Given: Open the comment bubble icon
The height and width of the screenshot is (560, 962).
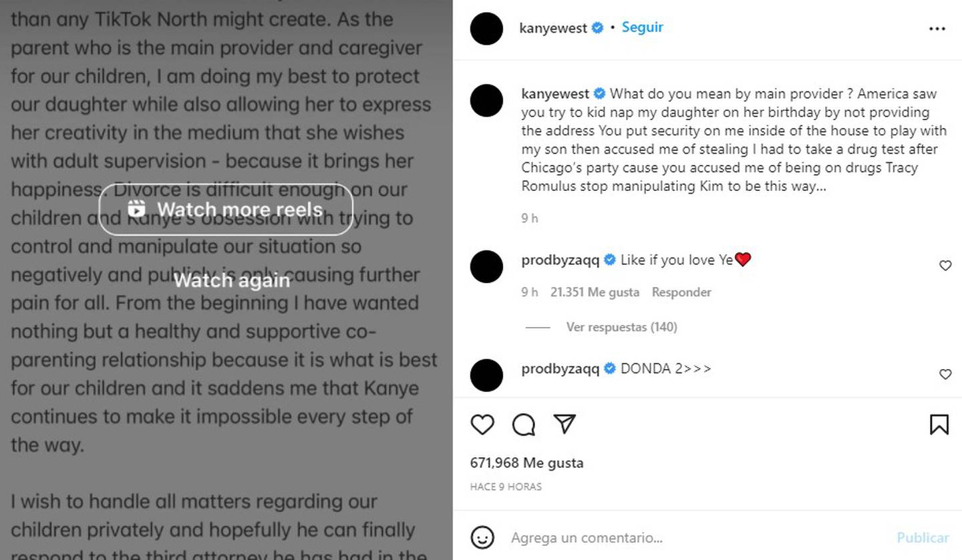Looking at the screenshot, I should (x=524, y=425).
